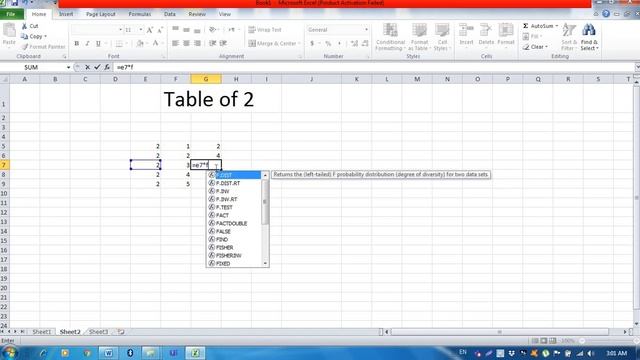640x360 pixels.
Task: Switch to the Page Layout tab
Action: coord(100,14)
